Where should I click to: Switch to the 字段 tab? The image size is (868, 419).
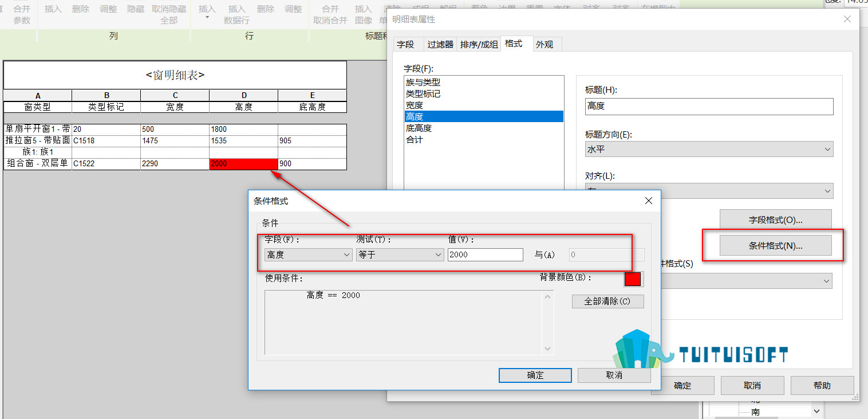pyautogui.click(x=406, y=44)
